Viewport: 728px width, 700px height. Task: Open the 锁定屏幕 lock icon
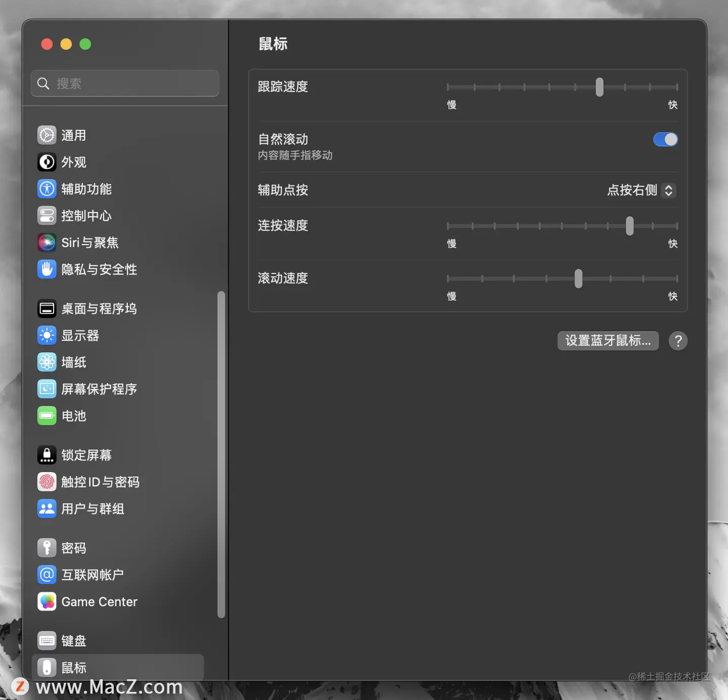[x=47, y=455]
